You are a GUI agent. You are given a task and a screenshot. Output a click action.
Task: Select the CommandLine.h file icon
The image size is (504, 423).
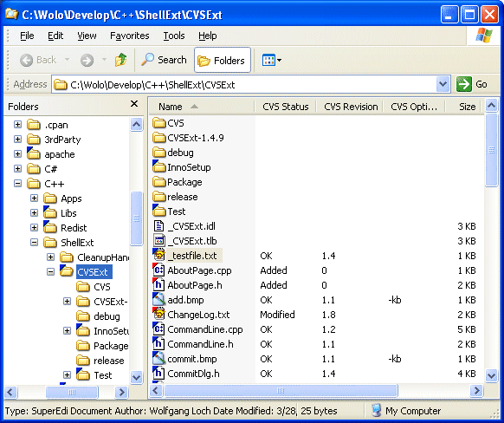(158, 343)
